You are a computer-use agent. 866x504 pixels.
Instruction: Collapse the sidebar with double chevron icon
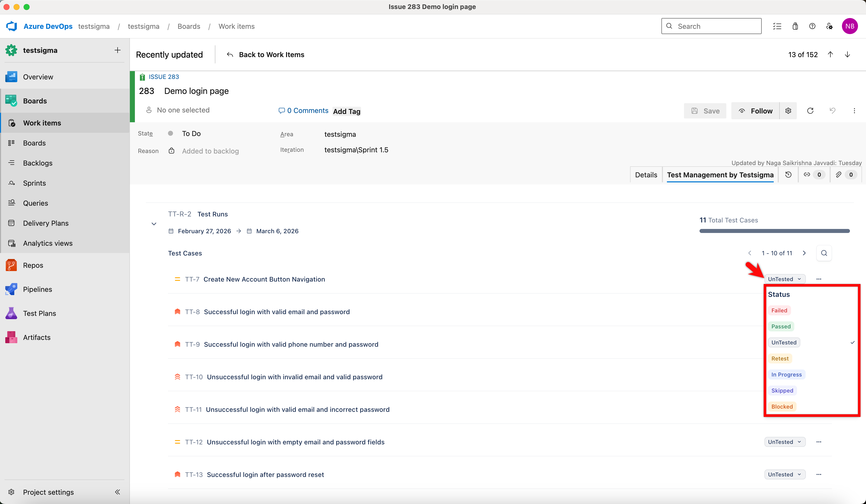118,492
